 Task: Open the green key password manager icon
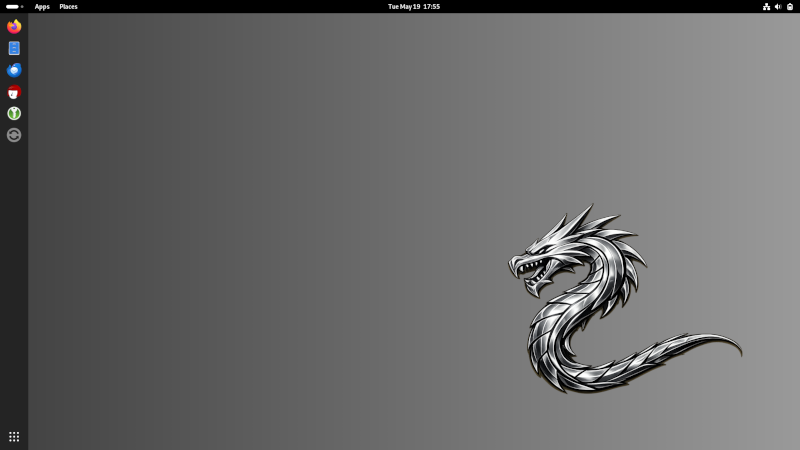tap(14, 113)
